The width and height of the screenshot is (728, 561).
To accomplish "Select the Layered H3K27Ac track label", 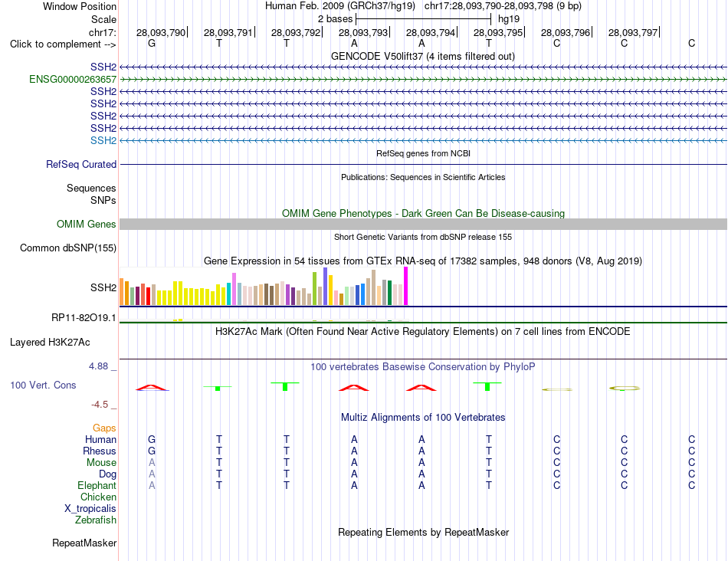I will point(50,343).
